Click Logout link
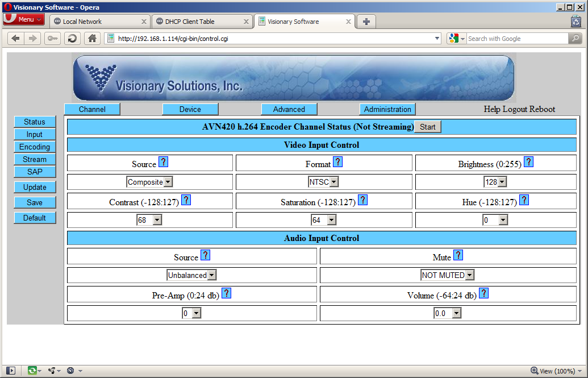 516,109
